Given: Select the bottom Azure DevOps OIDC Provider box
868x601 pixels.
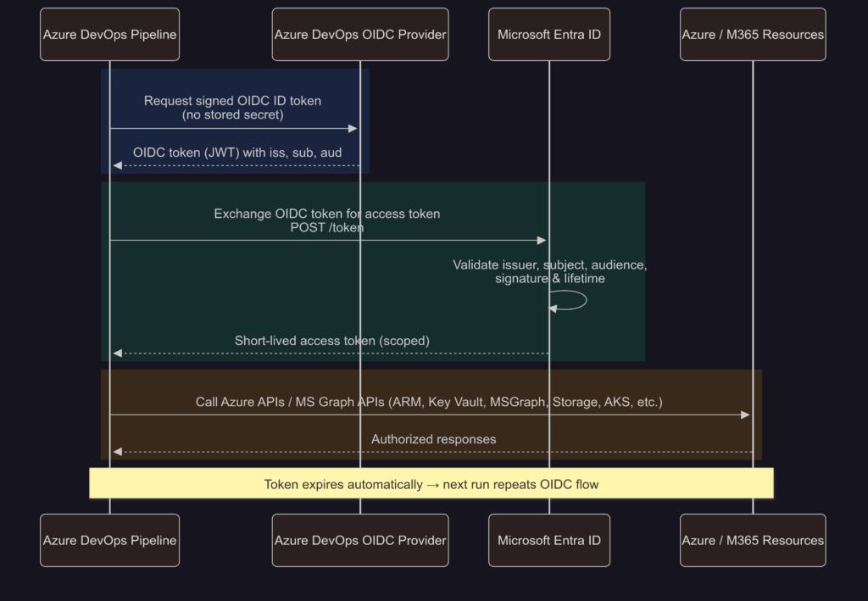Looking at the screenshot, I should click(x=360, y=540).
